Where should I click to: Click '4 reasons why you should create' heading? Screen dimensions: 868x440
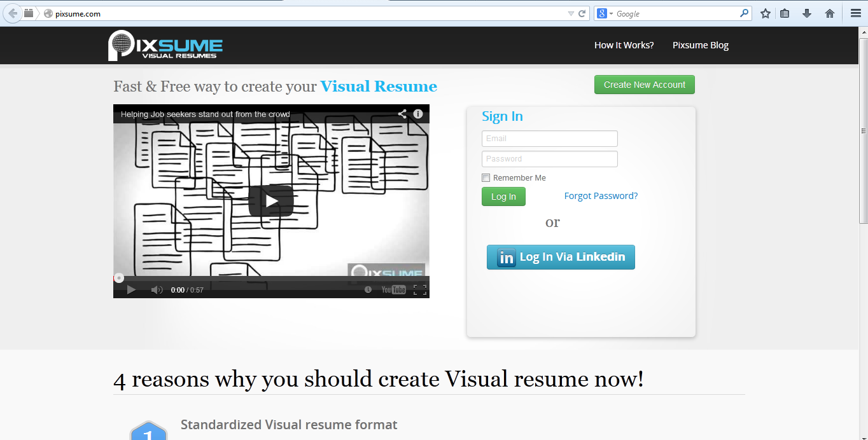[x=379, y=379]
